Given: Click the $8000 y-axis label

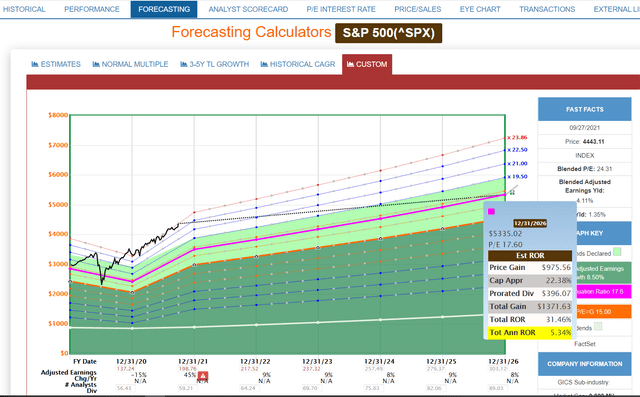Looking at the screenshot, I should click(58, 115).
